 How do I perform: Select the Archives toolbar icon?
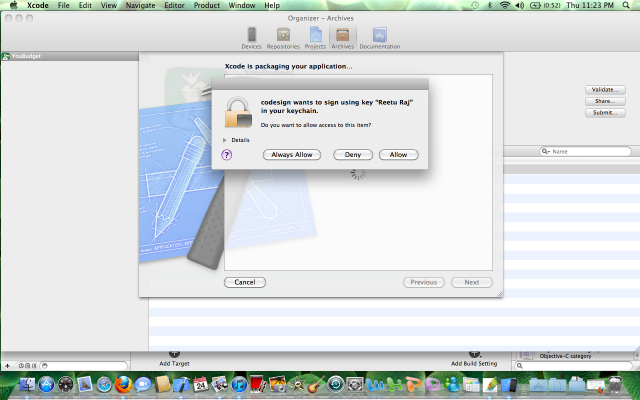pos(342,38)
